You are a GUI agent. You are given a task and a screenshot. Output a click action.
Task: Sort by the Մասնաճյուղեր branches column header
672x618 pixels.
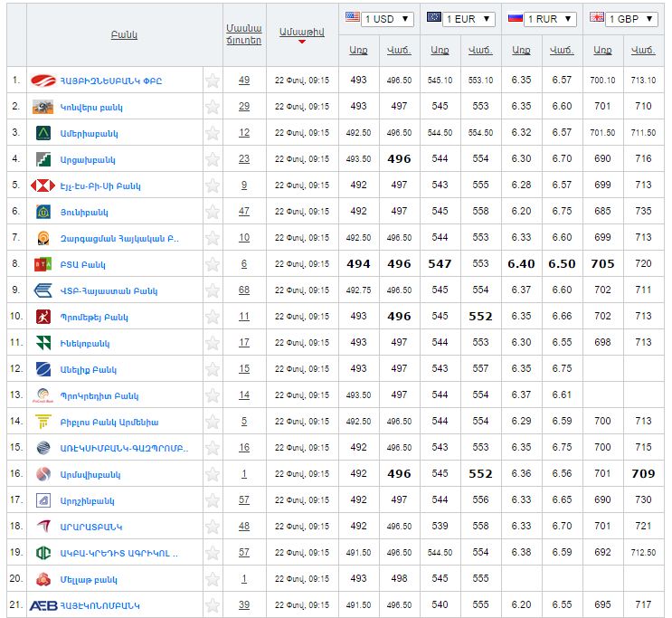coord(244,33)
